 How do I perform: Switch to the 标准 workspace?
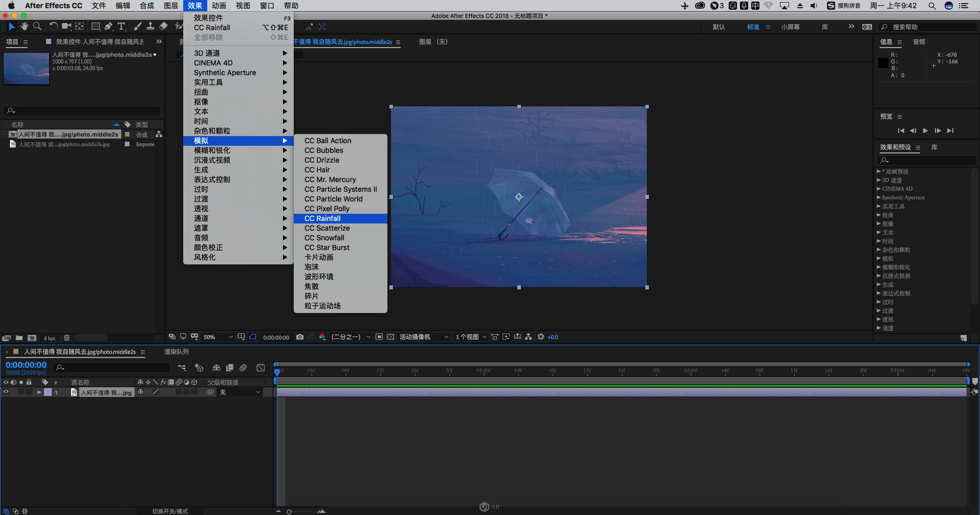click(753, 27)
